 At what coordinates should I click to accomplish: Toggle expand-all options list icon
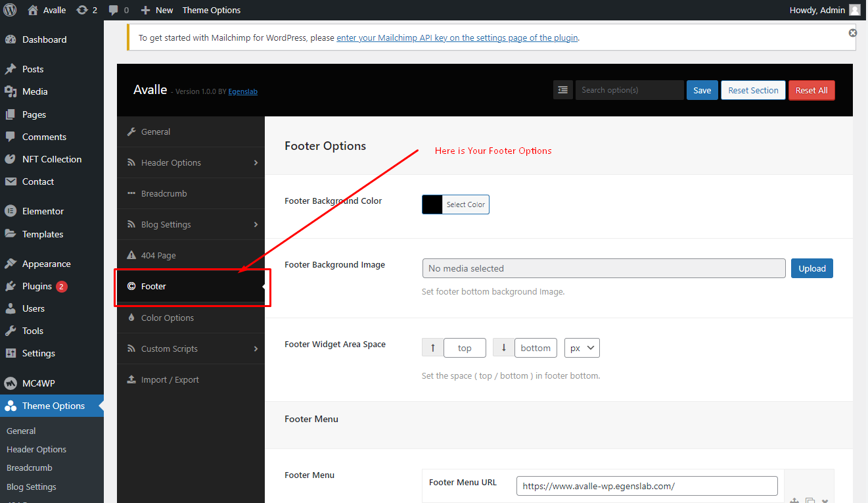tap(563, 90)
